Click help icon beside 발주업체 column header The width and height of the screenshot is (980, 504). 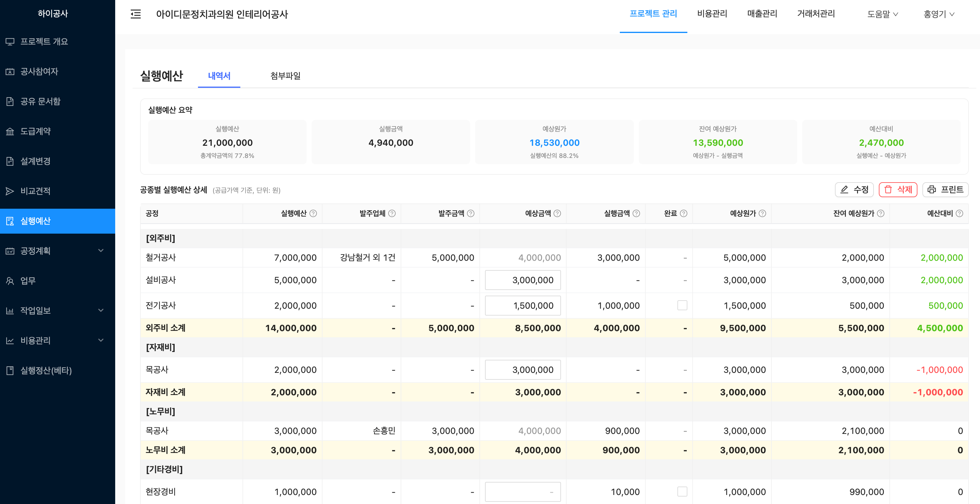(x=392, y=214)
